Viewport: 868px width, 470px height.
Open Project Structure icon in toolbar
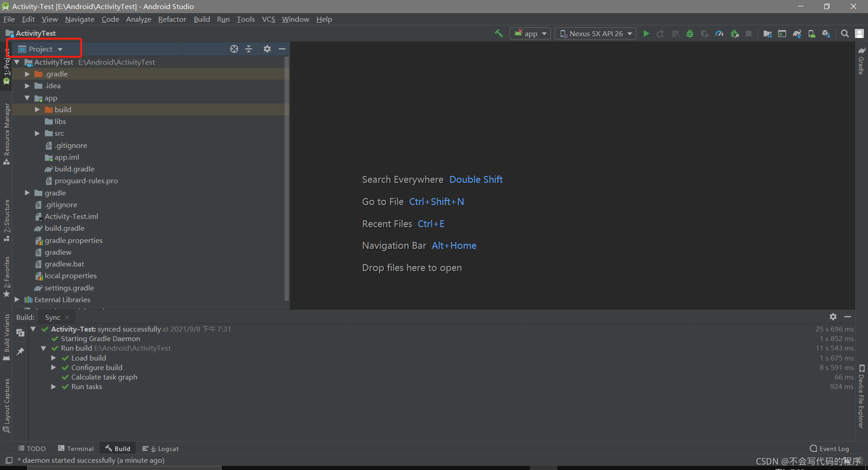(x=767, y=33)
